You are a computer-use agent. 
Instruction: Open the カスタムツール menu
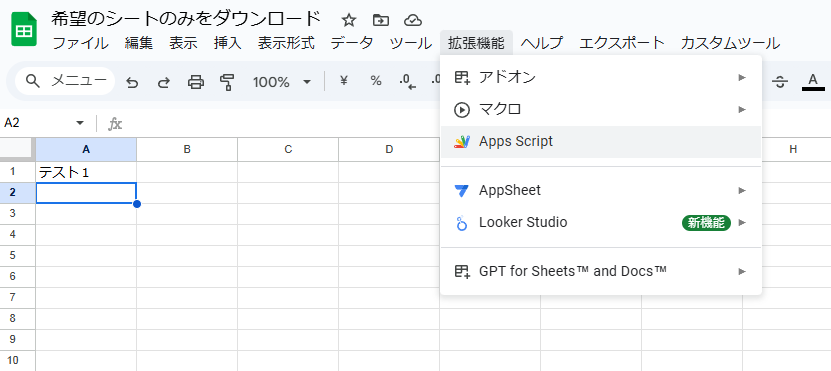(730, 43)
